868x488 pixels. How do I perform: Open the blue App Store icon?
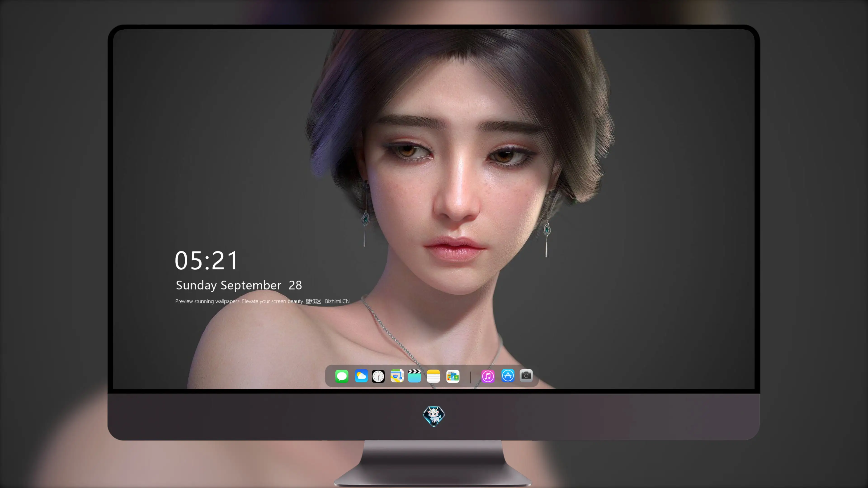point(508,375)
